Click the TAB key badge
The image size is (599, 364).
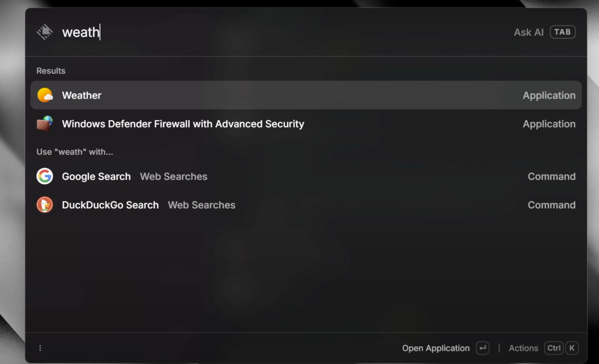[x=563, y=32]
